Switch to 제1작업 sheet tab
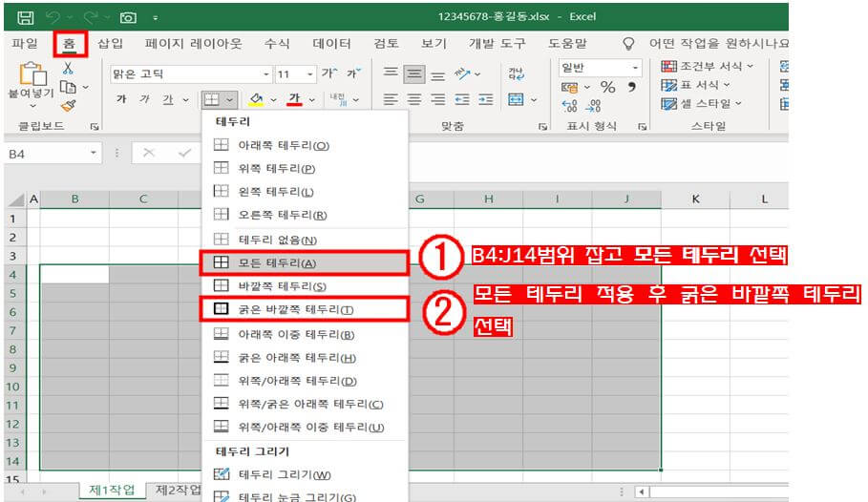Image resolution: width=868 pixels, height=502 pixels. (112, 490)
